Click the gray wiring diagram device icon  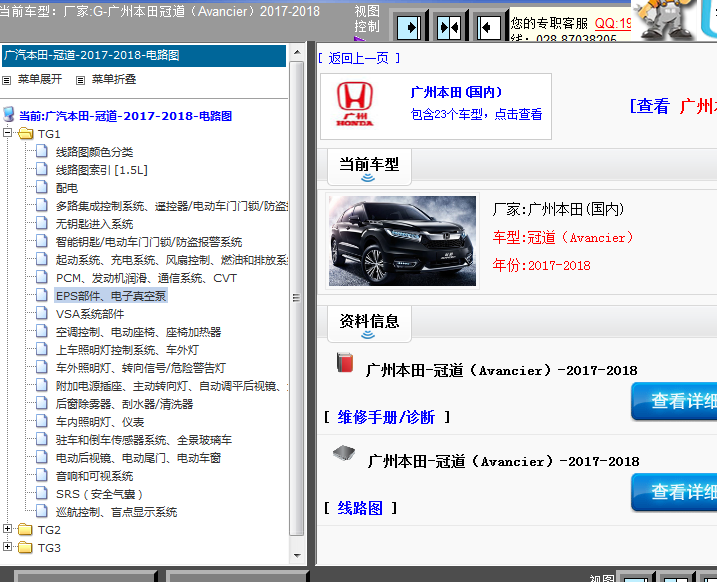344,453
